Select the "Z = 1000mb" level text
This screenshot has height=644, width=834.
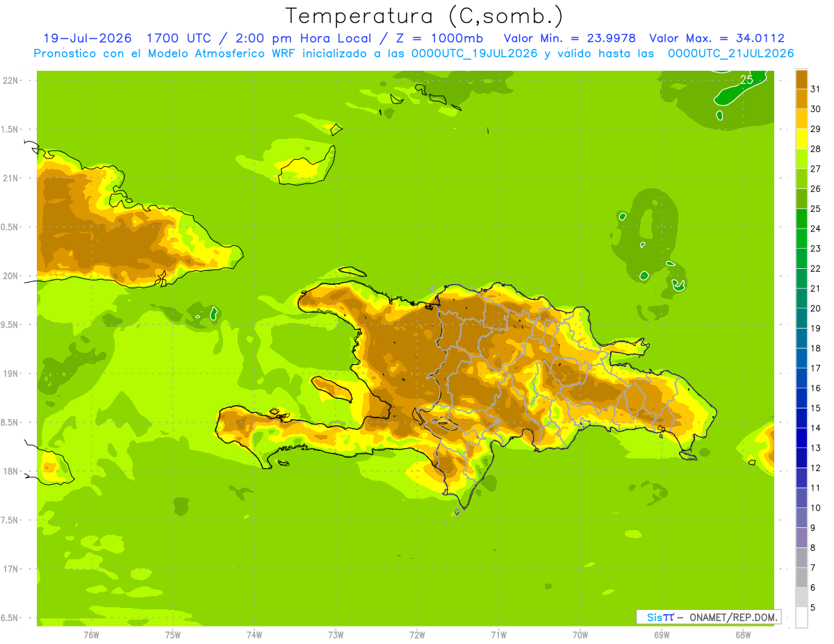point(438,38)
